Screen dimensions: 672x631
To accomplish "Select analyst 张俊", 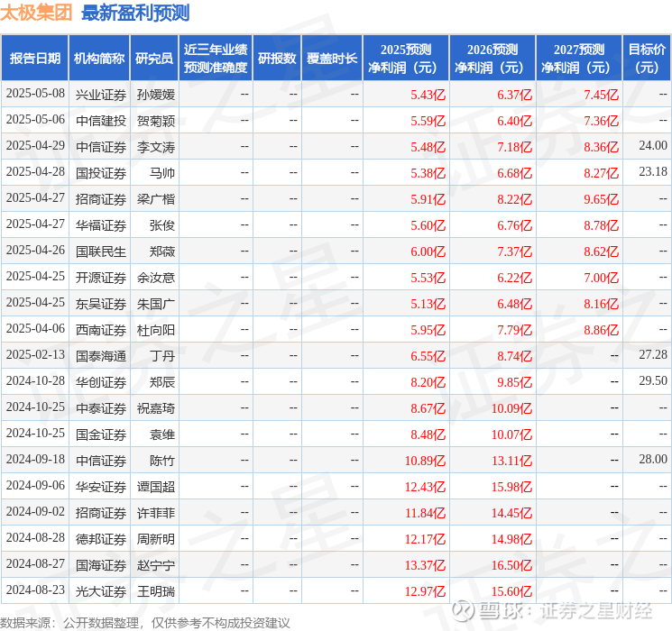I will (x=162, y=225).
